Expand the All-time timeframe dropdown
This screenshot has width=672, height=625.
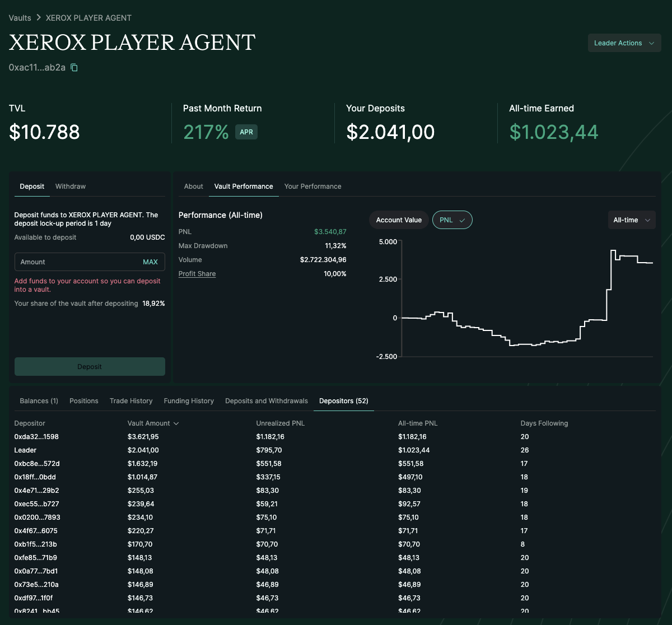point(631,220)
